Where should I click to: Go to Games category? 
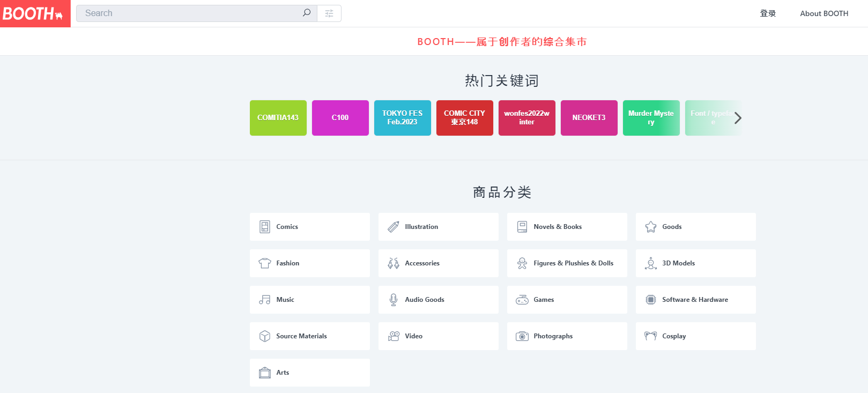pos(567,300)
